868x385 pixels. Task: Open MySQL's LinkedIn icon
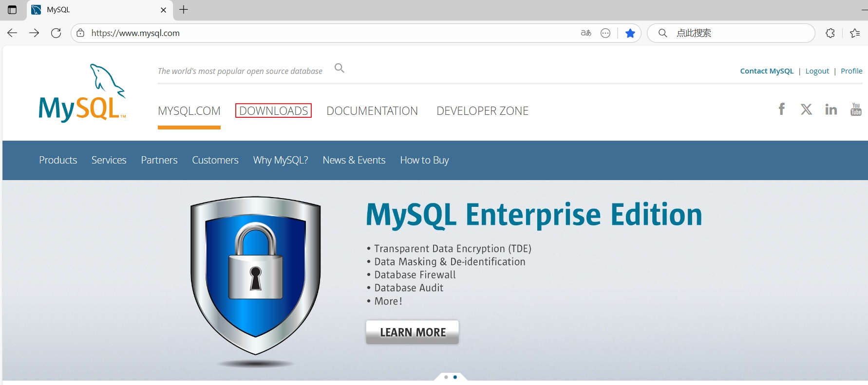pos(831,109)
